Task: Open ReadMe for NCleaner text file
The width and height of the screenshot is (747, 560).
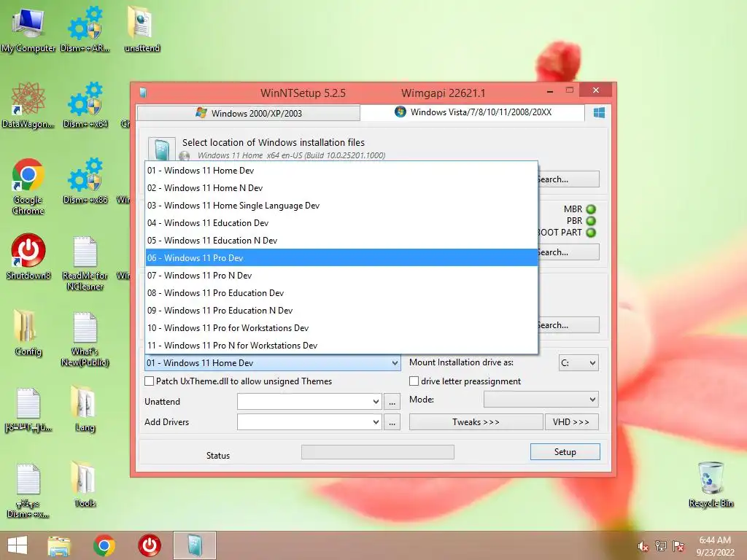Action: tap(85, 262)
